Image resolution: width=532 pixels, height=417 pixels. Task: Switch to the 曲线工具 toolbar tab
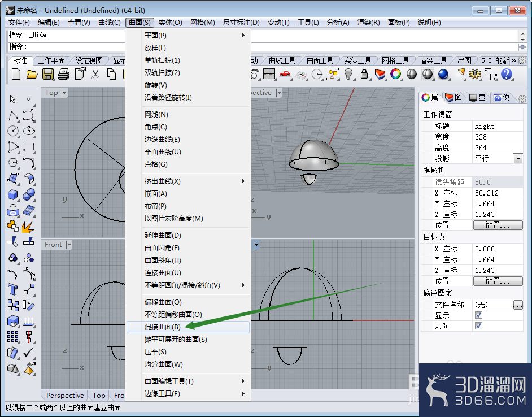coord(282,61)
